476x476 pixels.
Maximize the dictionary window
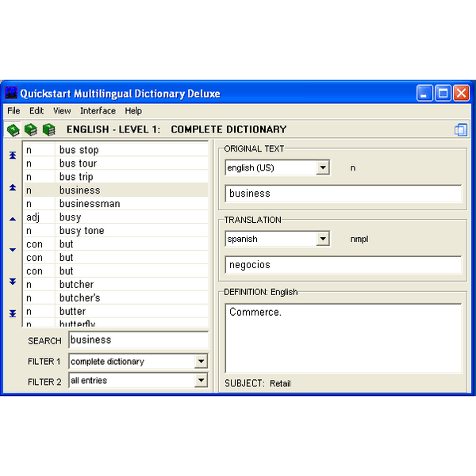click(x=443, y=93)
